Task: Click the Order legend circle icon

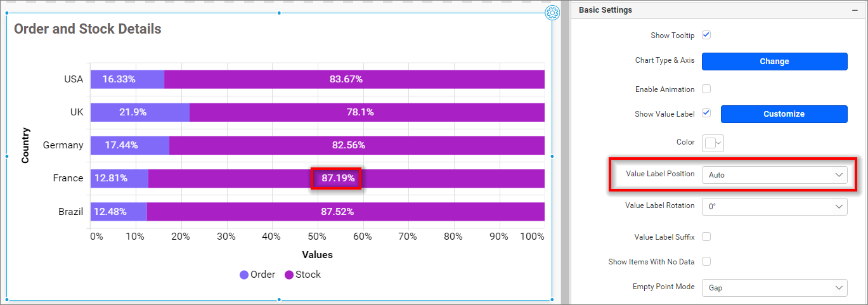Action: tap(244, 275)
